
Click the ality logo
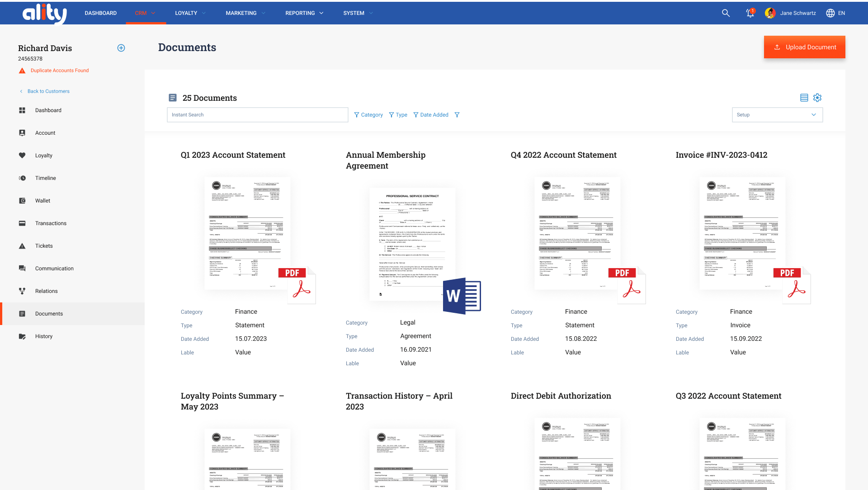tap(45, 14)
